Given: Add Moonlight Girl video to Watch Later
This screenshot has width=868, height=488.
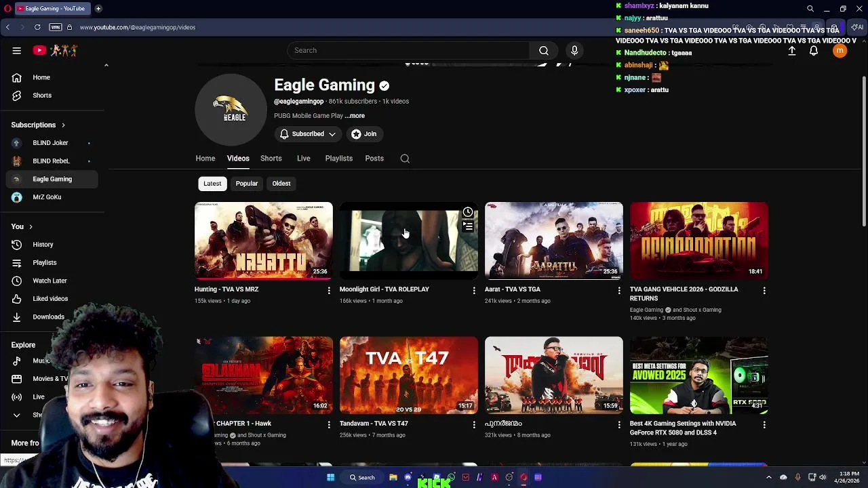Looking at the screenshot, I should coord(468,212).
